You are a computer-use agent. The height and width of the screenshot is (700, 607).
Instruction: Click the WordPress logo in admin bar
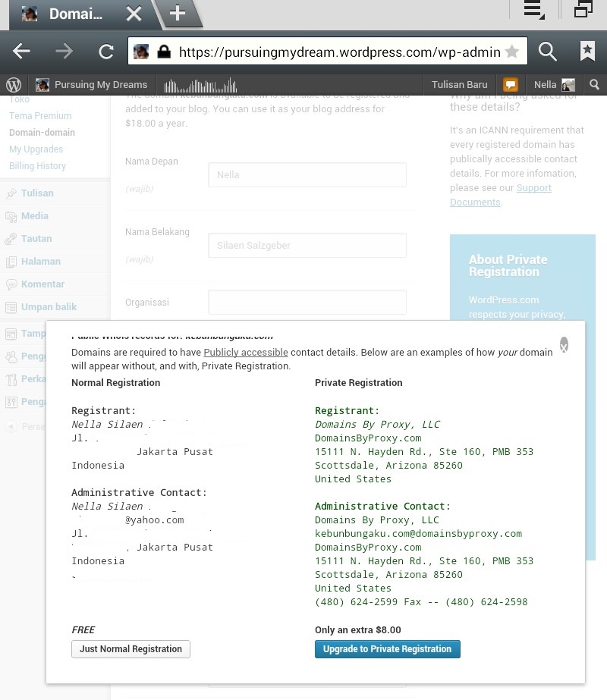13,85
